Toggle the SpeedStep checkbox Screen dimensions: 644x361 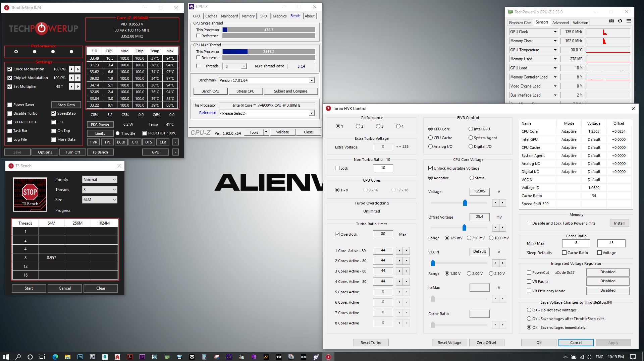coord(53,113)
